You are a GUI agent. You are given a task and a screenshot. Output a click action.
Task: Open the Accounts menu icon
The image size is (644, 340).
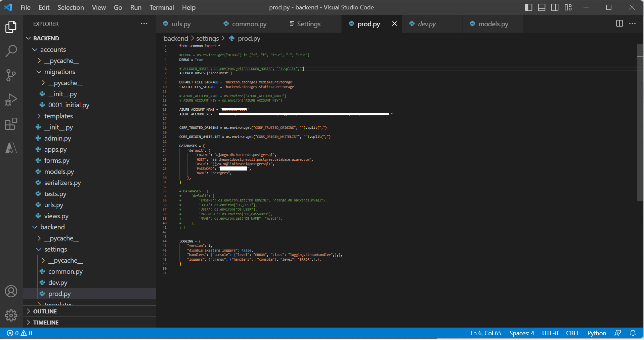point(11,291)
